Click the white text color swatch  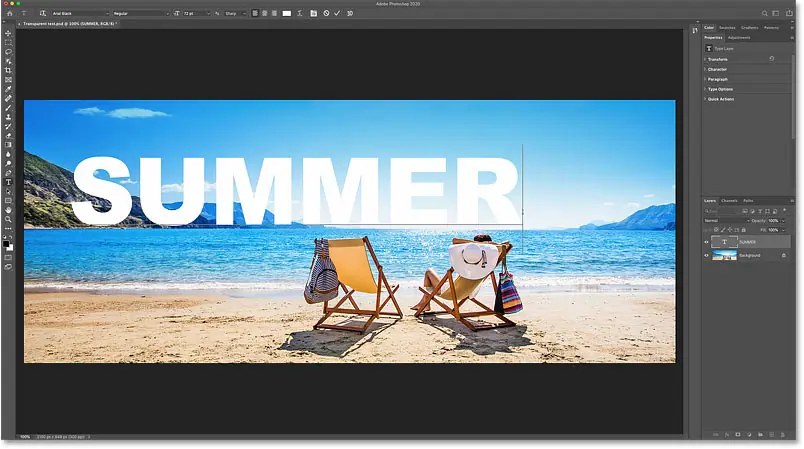[287, 13]
